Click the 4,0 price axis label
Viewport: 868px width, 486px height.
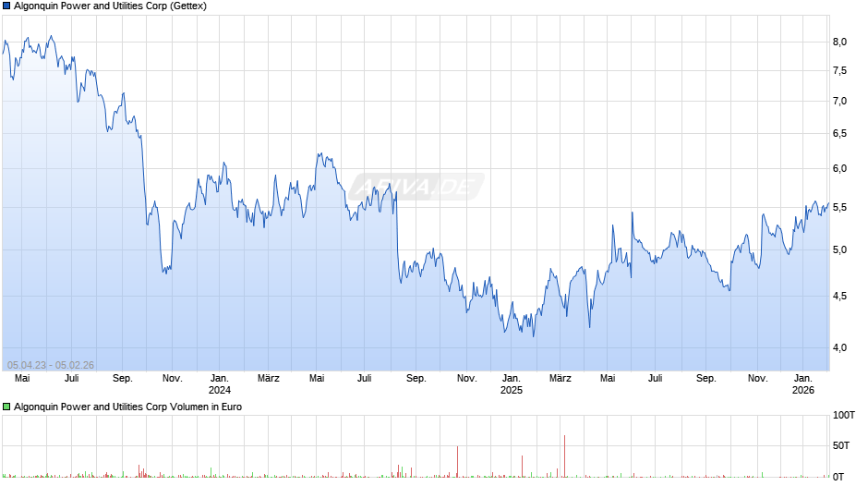click(x=839, y=348)
